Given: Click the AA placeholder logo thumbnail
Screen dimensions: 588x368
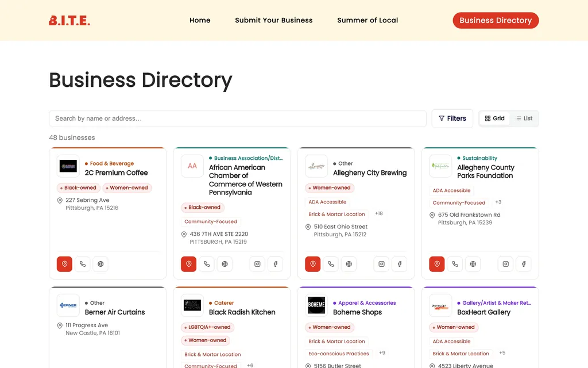Looking at the screenshot, I should point(192,166).
